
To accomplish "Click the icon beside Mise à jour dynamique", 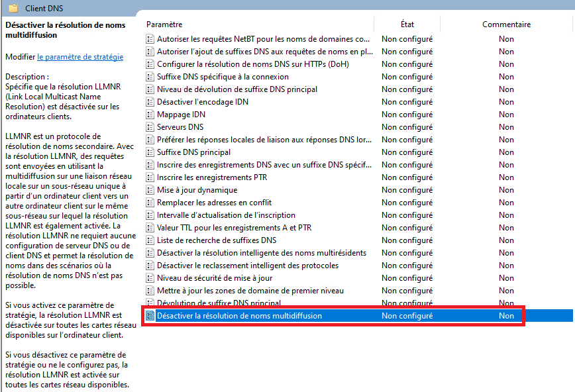I will point(150,190).
